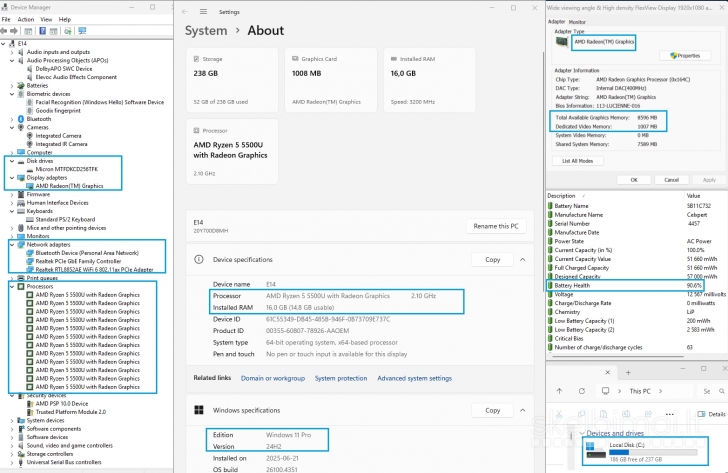Open adapter Properties button
Viewport: 728px width, 473px height.
[685, 56]
